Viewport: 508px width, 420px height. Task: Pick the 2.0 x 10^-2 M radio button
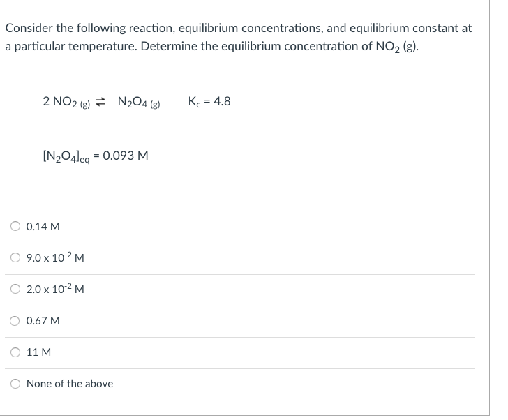pos(16,289)
